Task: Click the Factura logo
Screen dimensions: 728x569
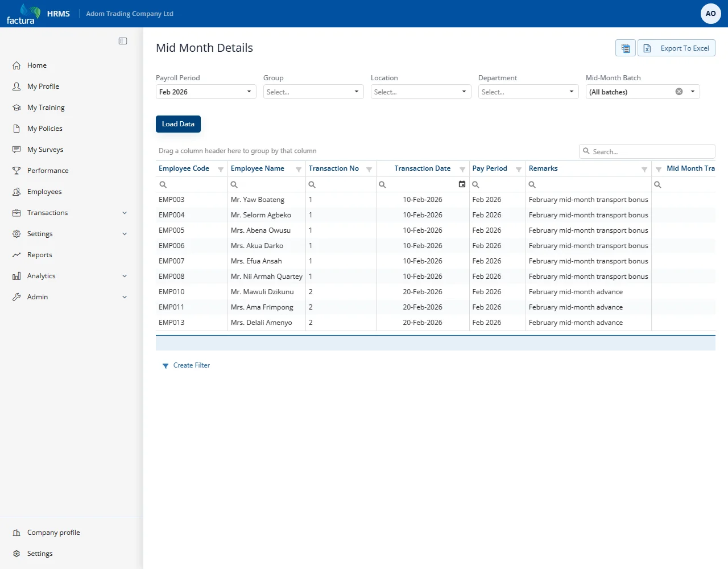Action: pos(23,14)
